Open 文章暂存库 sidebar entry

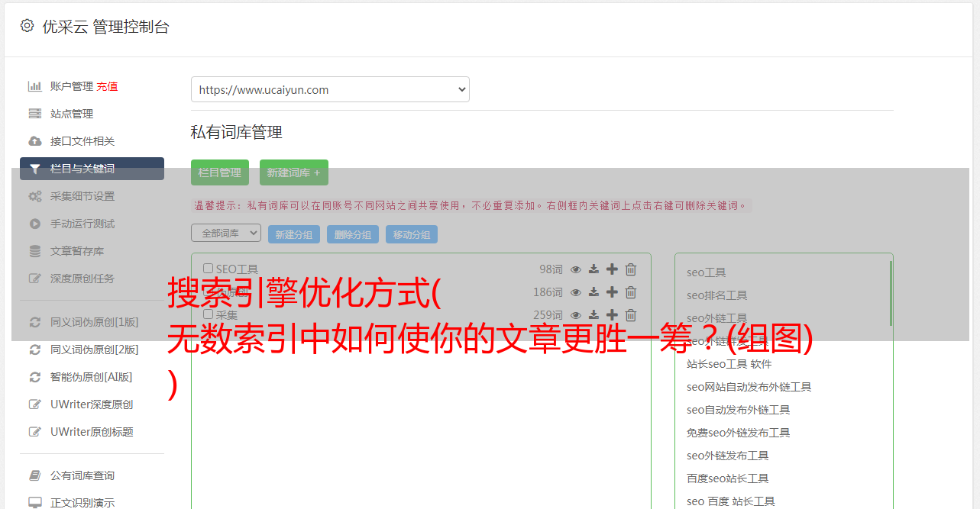pos(77,251)
